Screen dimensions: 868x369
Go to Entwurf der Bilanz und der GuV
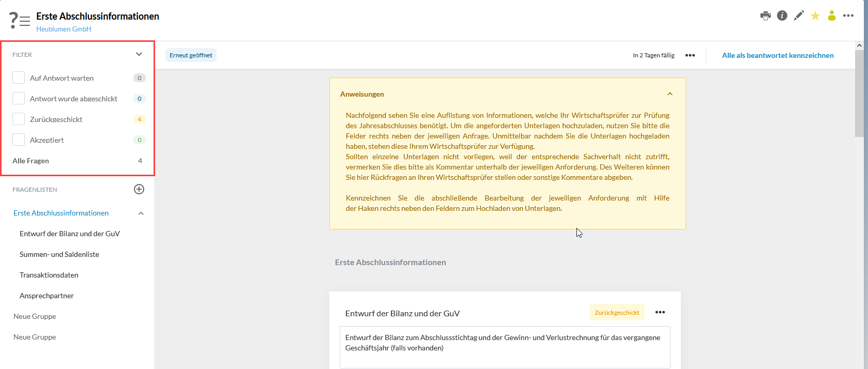coord(70,234)
